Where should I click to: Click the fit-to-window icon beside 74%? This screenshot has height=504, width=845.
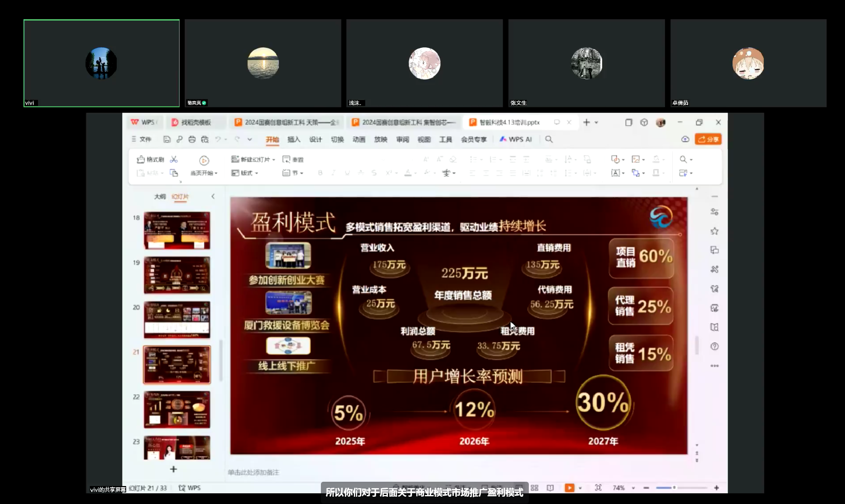(x=598, y=488)
